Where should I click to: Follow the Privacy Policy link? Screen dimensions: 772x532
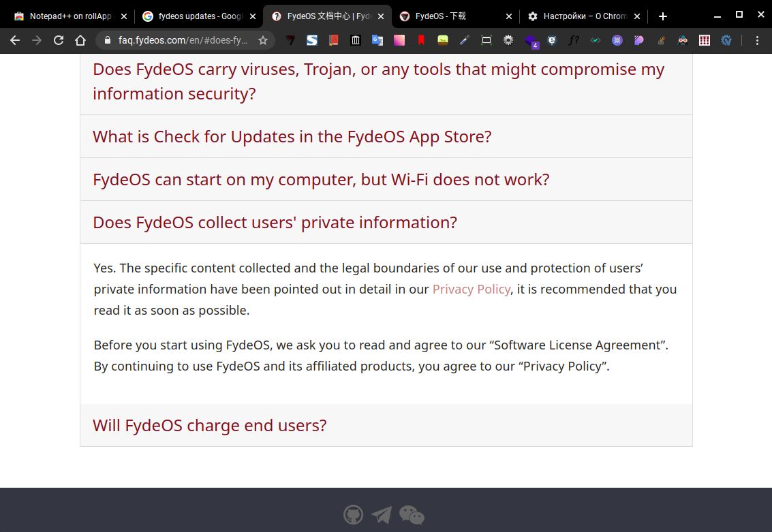pyautogui.click(x=472, y=290)
